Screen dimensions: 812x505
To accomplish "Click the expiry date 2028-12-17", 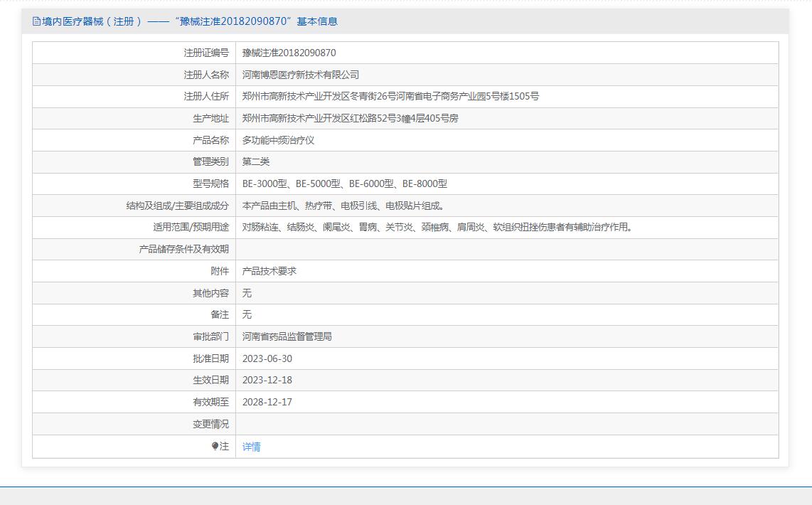I will (267, 402).
